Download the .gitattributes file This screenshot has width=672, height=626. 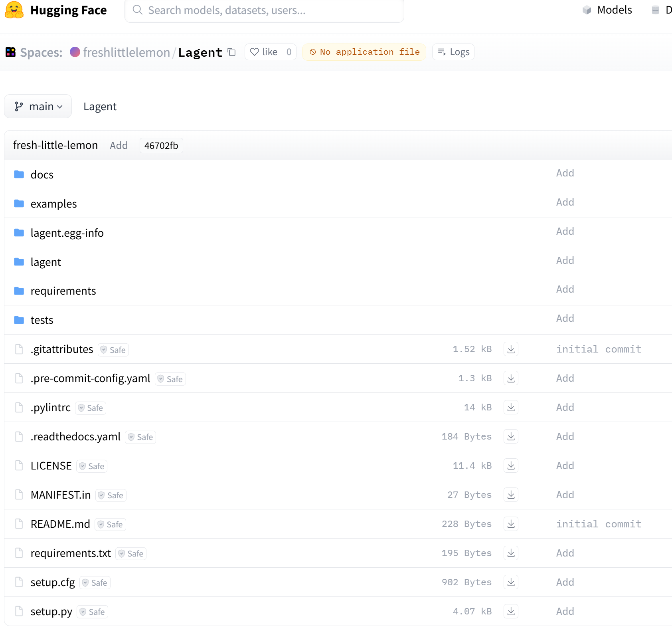(x=511, y=349)
